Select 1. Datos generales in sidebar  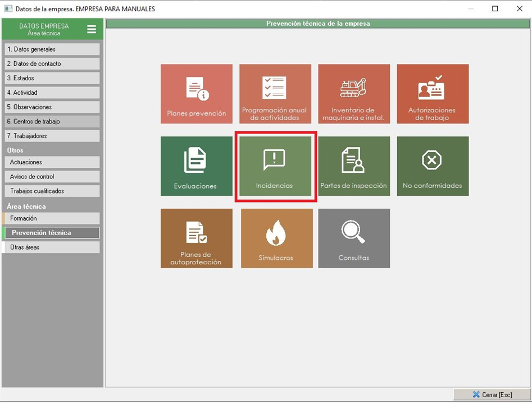click(x=52, y=49)
